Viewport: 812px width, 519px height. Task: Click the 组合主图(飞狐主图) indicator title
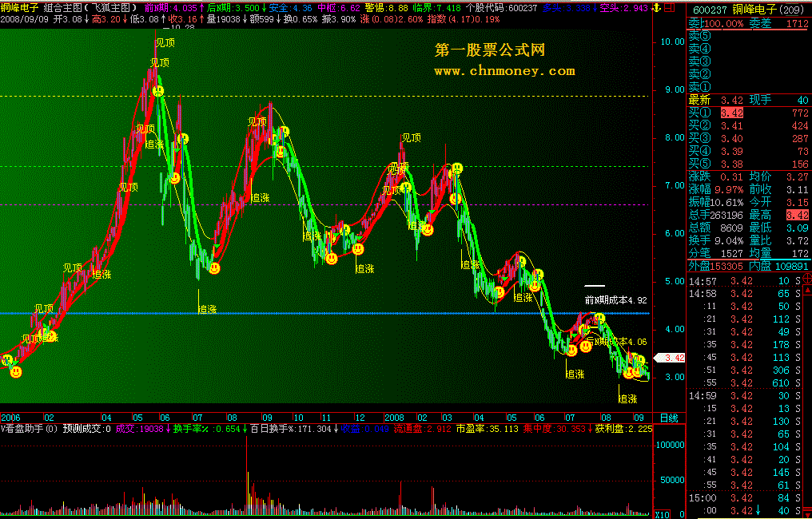(90, 8)
